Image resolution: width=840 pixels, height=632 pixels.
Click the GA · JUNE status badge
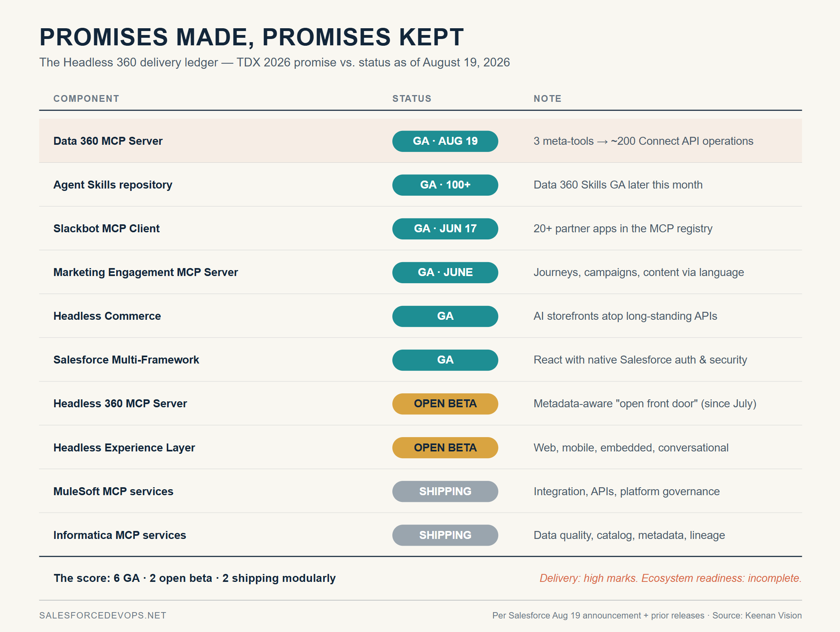[x=445, y=272]
